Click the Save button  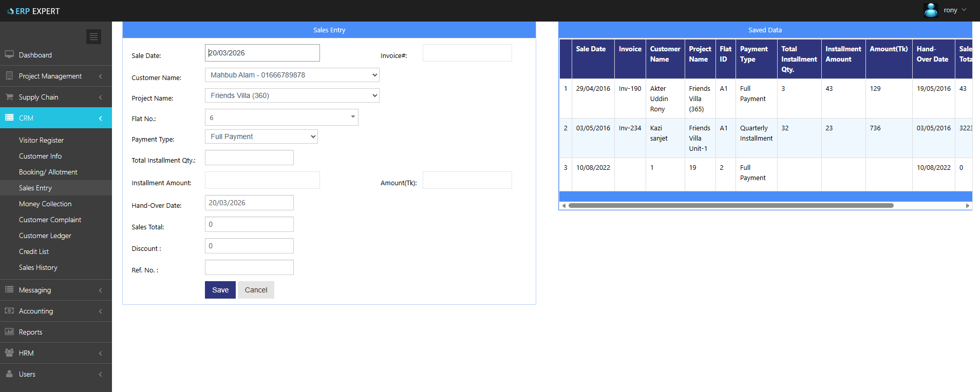pos(220,290)
